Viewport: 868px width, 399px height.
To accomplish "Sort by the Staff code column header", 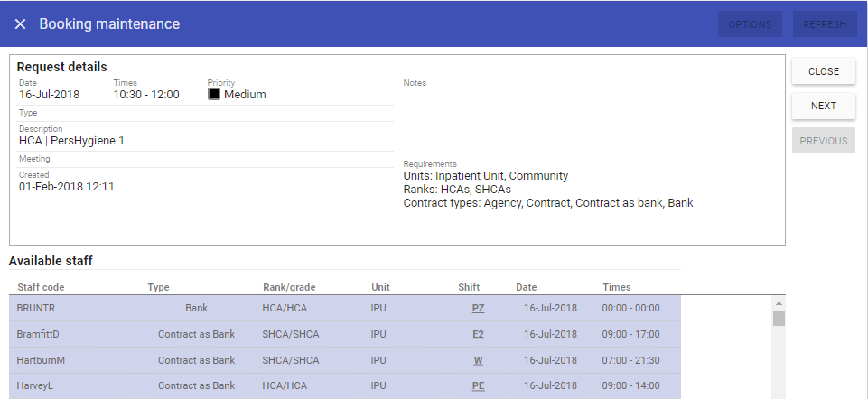I will click(x=41, y=287).
